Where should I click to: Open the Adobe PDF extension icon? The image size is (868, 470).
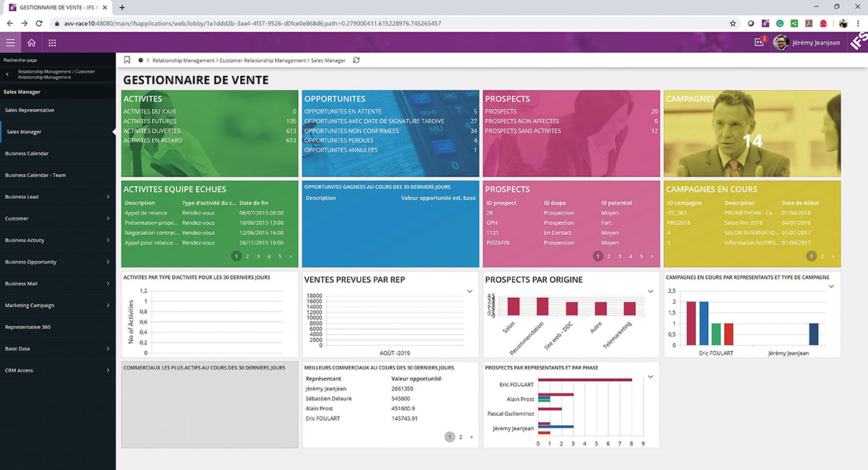809,23
